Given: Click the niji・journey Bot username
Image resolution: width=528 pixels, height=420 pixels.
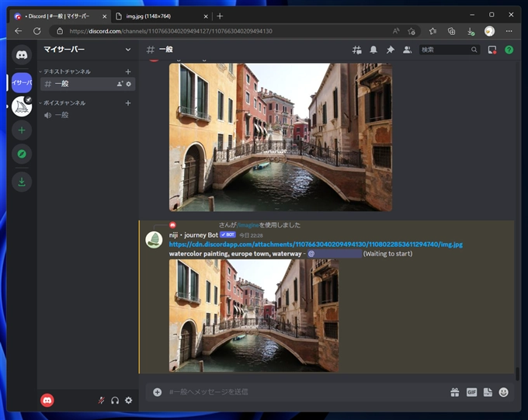Looking at the screenshot, I should (x=193, y=235).
